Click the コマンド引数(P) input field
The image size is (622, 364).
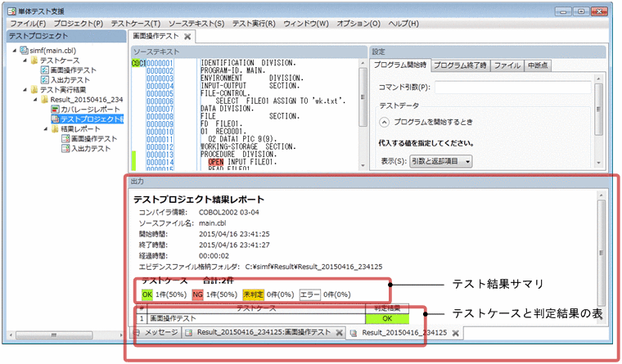pyautogui.click(x=513, y=88)
